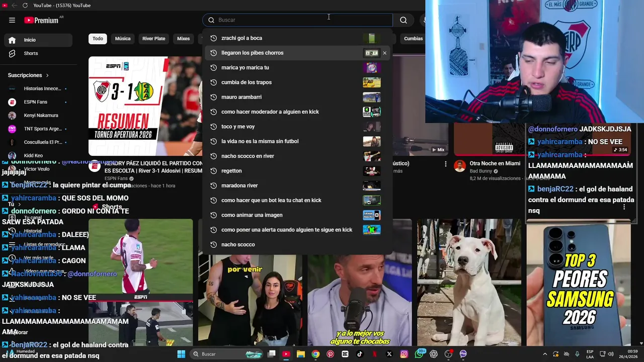Click the microphone icon in the system tray
Screen dimensions: 644x362
point(577,354)
